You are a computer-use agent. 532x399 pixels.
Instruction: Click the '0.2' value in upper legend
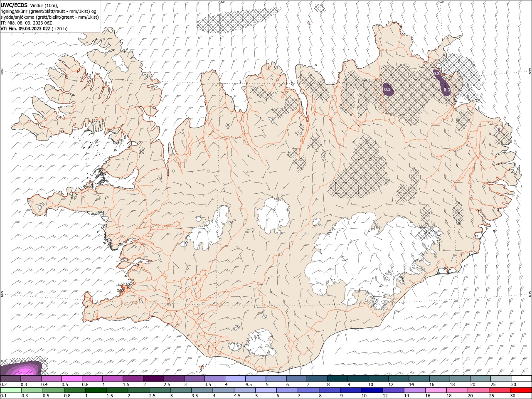tap(3, 384)
